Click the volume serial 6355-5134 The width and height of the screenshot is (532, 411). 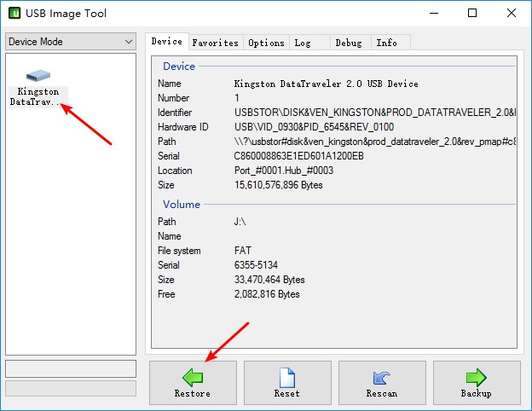click(x=256, y=265)
